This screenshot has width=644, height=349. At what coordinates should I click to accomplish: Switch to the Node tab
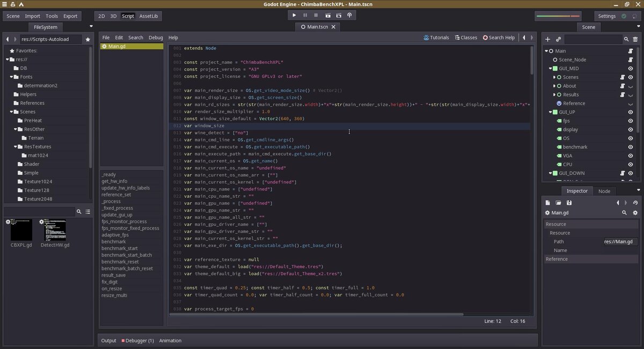point(604,191)
